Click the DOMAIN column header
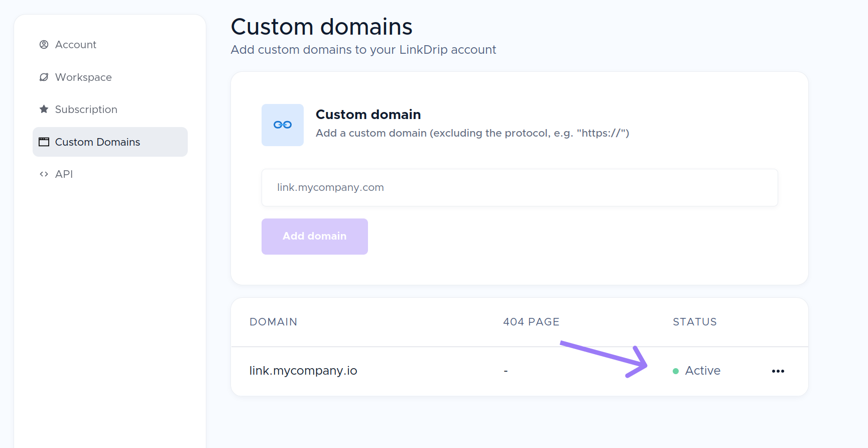The image size is (868, 448). tap(274, 322)
